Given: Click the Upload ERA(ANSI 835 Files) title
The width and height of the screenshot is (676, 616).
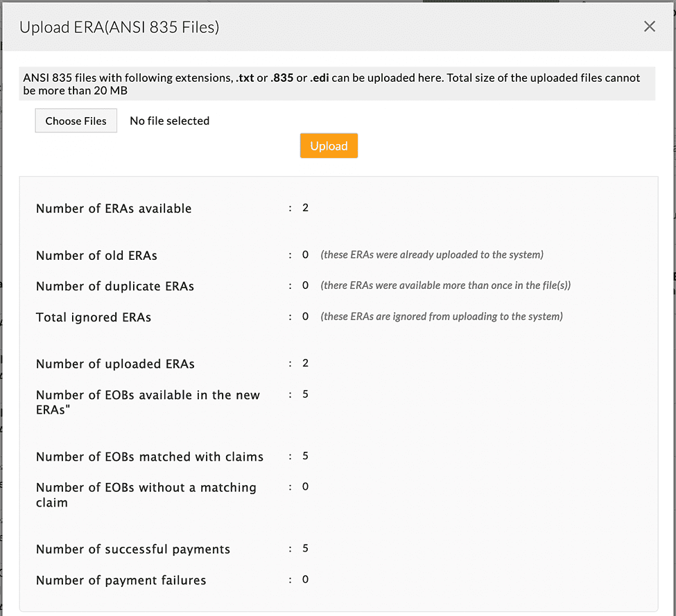Looking at the screenshot, I should click(x=119, y=27).
